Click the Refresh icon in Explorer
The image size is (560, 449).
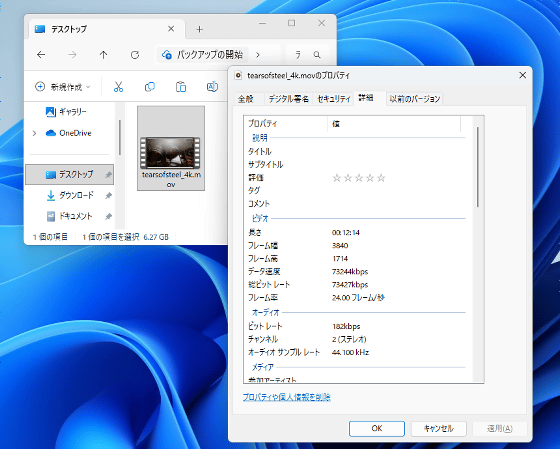[x=135, y=55]
